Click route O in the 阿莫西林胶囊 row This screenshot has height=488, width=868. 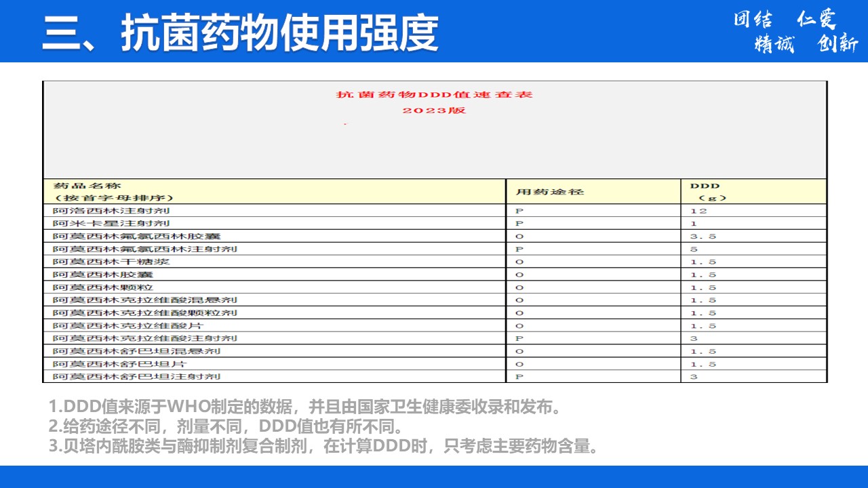click(520, 274)
